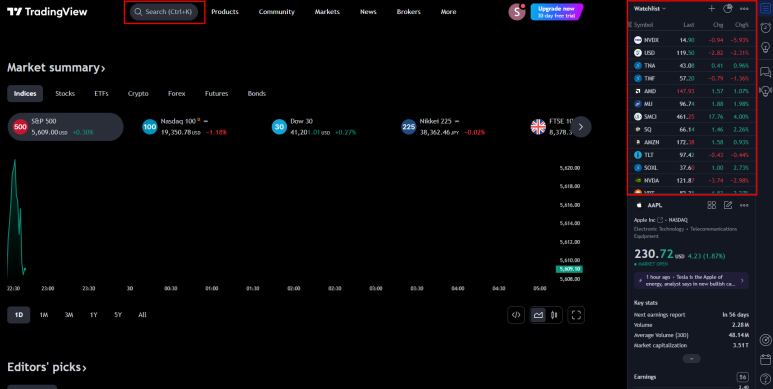Switch chart to area style
Image resolution: width=773 pixels, height=389 pixels.
538,315
